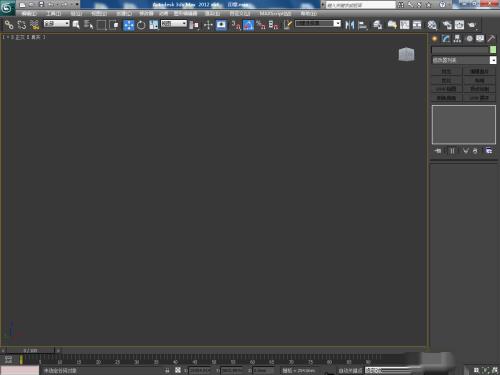
Task: Select the Select and Link tool
Action: pyautogui.click(x=9, y=25)
